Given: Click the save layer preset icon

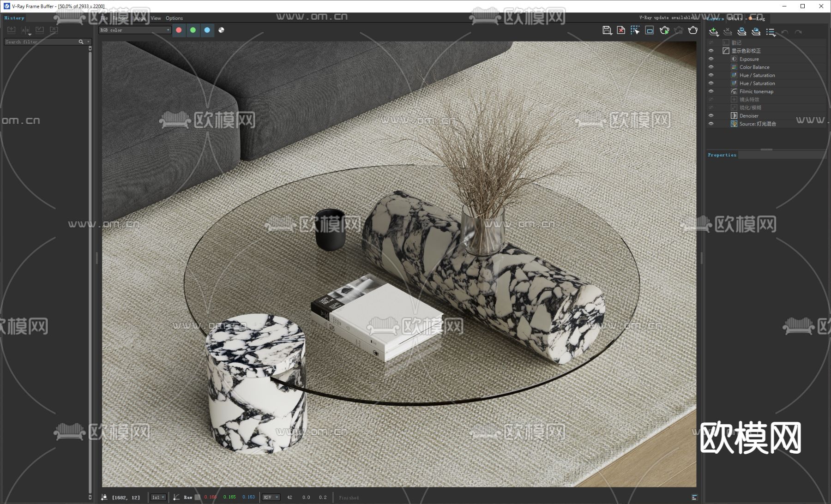Looking at the screenshot, I should click(742, 32).
